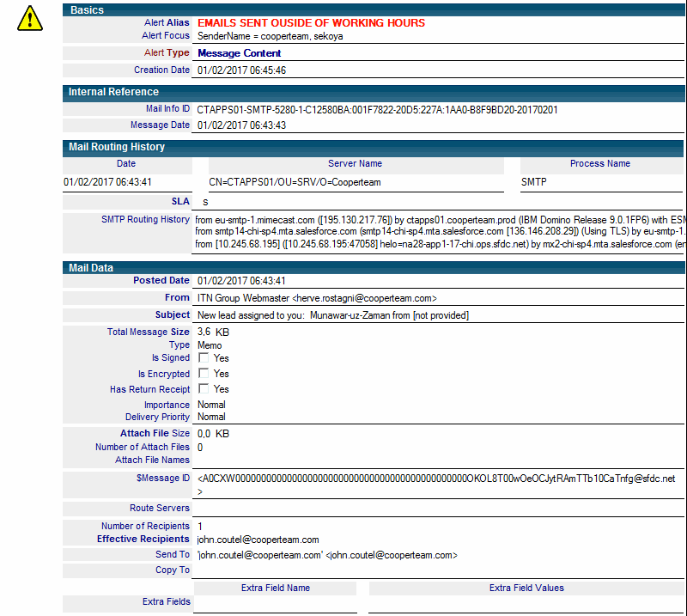Image resolution: width=687 pixels, height=616 pixels.
Task: Click the Extra Field Name column header
Action: click(275, 588)
